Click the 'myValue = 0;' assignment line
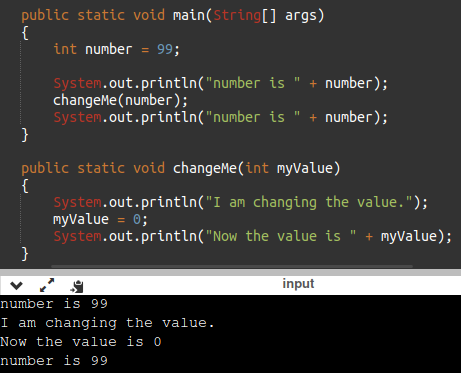This screenshot has width=461, height=373. pyautogui.click(x=100, y=219)
